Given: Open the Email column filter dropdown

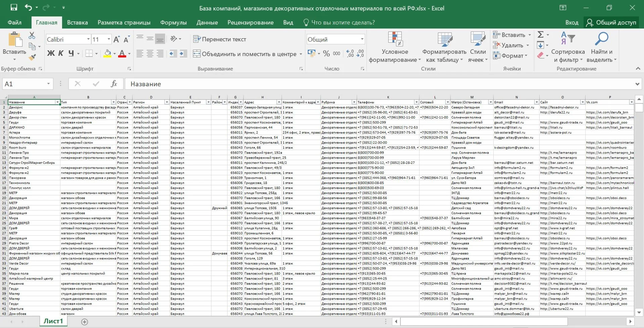Looking at the screenshot, I should point(537,102).
